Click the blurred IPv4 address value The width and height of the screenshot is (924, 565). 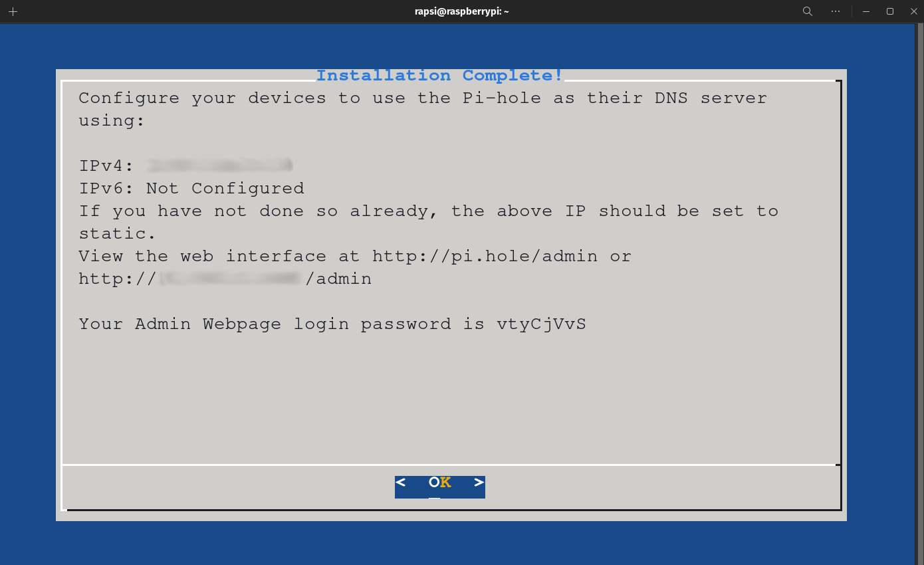click(x=220, y=166)
